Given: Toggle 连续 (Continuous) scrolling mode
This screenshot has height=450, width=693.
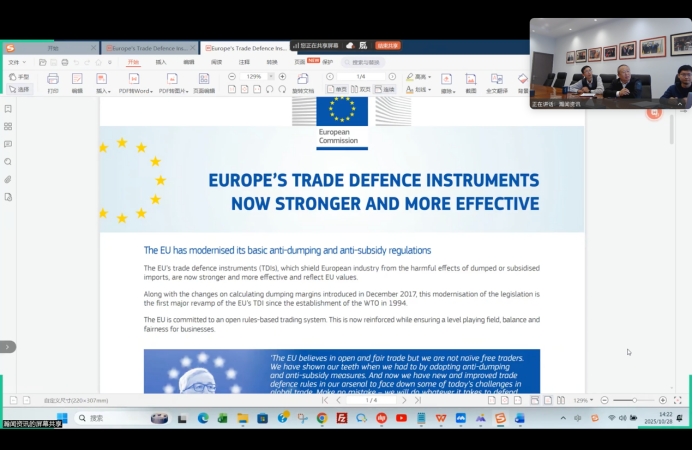Looking at the screenshot, I should 387,89.
